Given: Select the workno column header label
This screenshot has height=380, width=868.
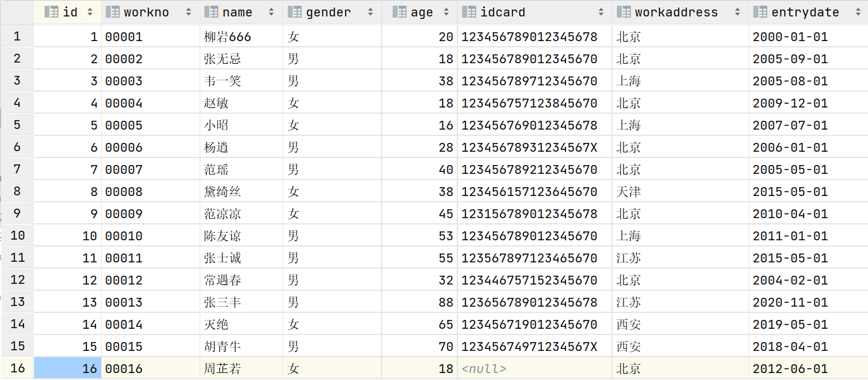Looking at the screenshot, I should [147, 12].
